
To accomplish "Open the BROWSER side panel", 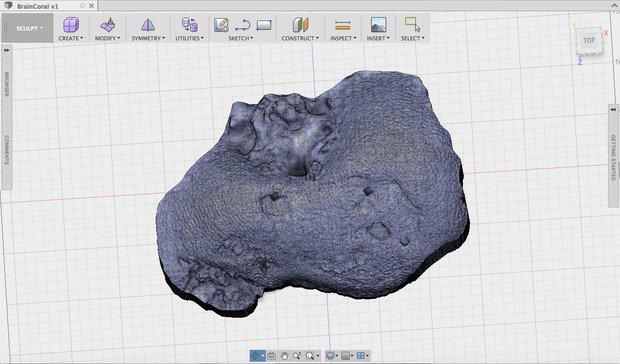I will [x=7, y=84].
